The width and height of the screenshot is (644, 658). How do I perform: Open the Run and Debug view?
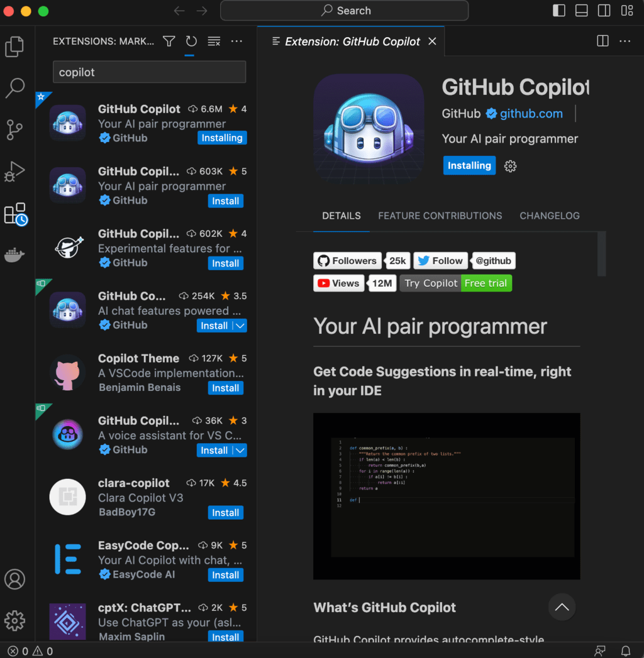[15, 171]
